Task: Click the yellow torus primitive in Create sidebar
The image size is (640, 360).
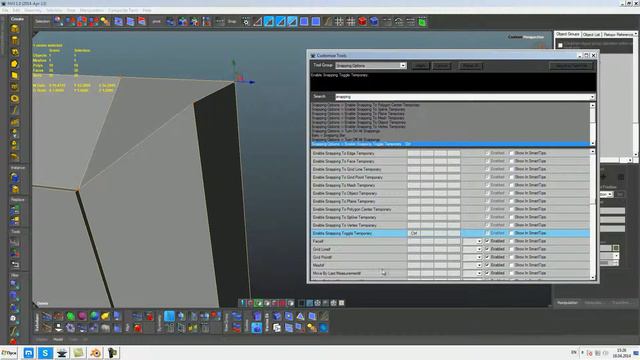Action: coord(15,99)
